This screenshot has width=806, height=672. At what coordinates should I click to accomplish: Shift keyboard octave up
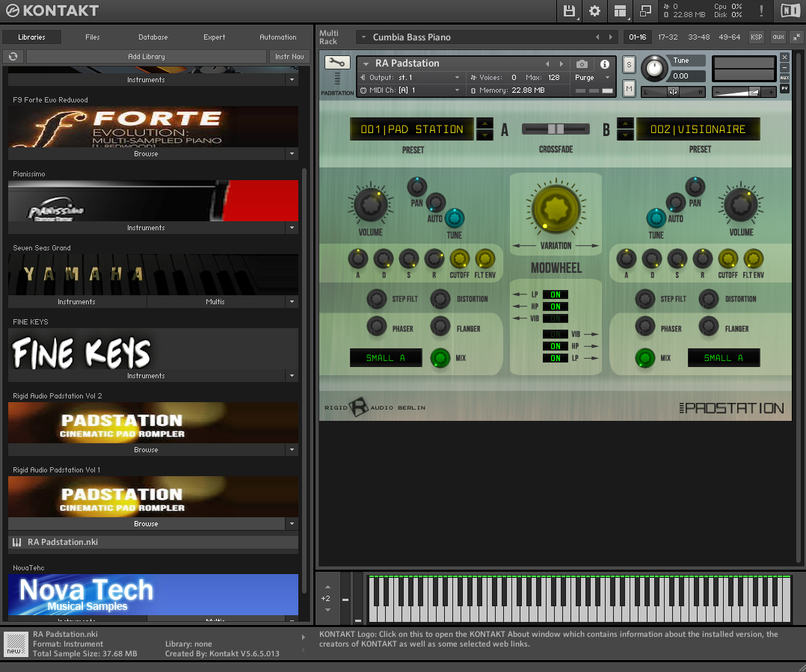point(328,587)
